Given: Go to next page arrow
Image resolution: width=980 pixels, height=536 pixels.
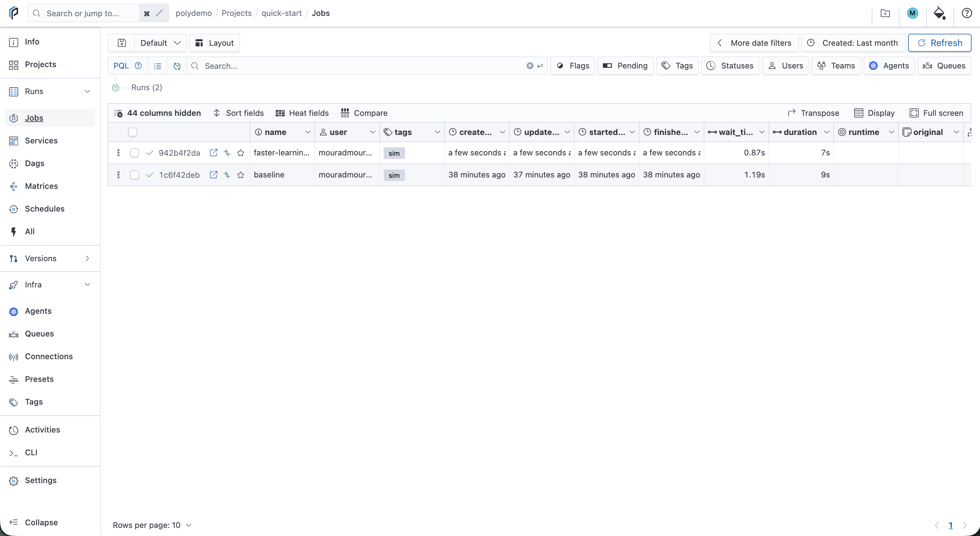Looking at the screenshot, I should pos(964,525).
